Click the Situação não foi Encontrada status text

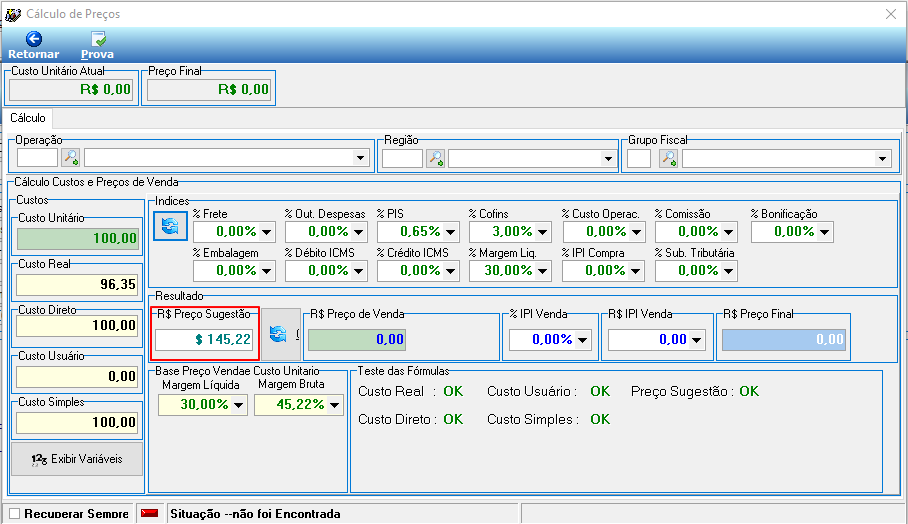coord(255,514)
